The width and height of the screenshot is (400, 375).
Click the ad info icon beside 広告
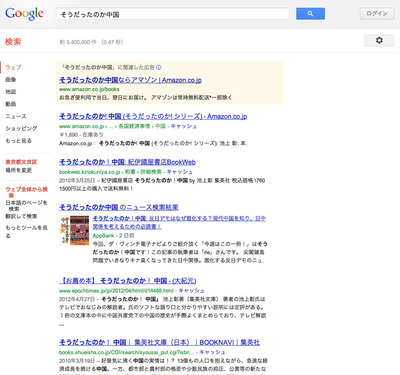159,67
